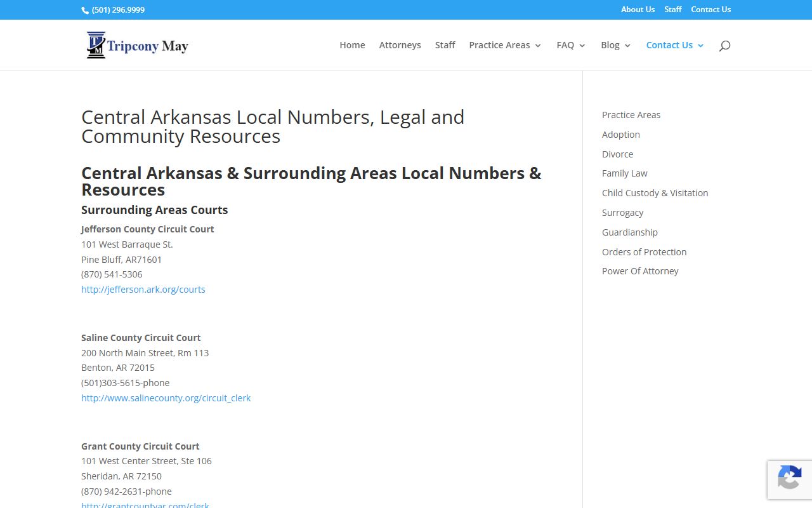Open Practice Areas sidebar link

click(x=631, y=115)
